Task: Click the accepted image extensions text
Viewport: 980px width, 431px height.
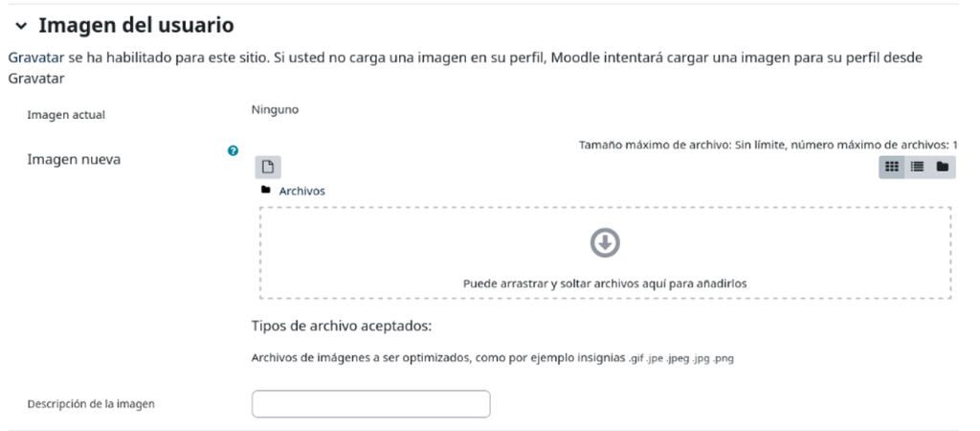Action: (680, 358)
